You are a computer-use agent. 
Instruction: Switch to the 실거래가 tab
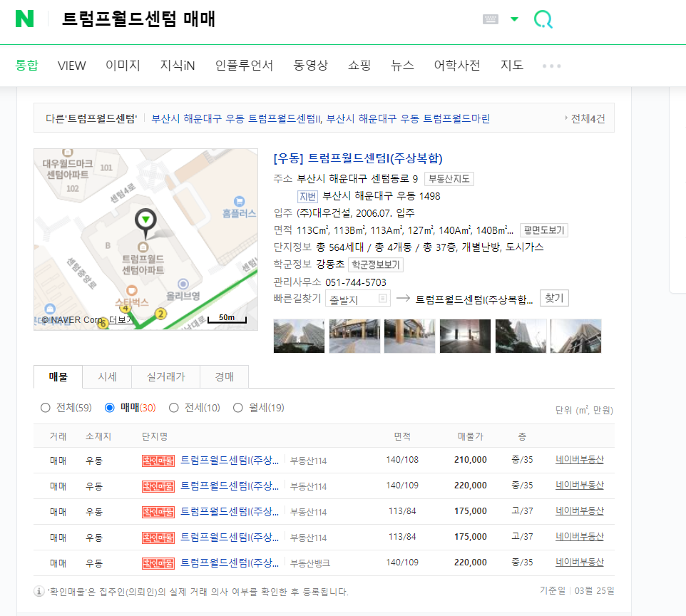tap(166, 376)
